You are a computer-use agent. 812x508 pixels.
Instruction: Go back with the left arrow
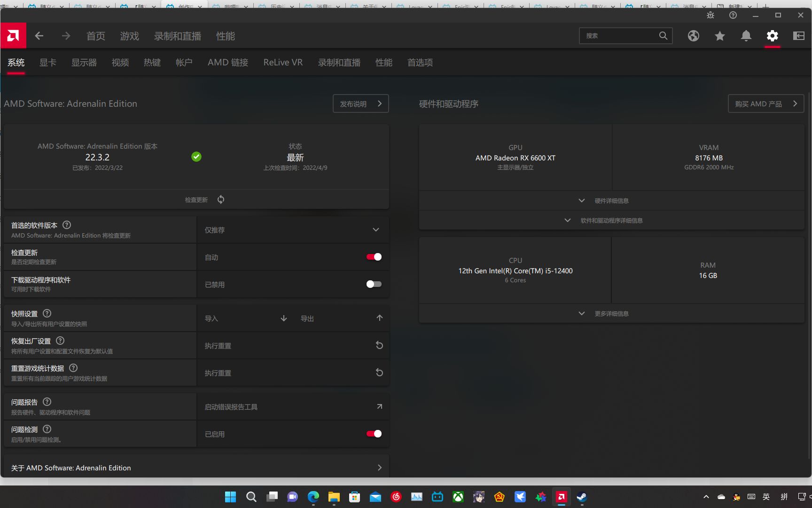pos(39,36)
